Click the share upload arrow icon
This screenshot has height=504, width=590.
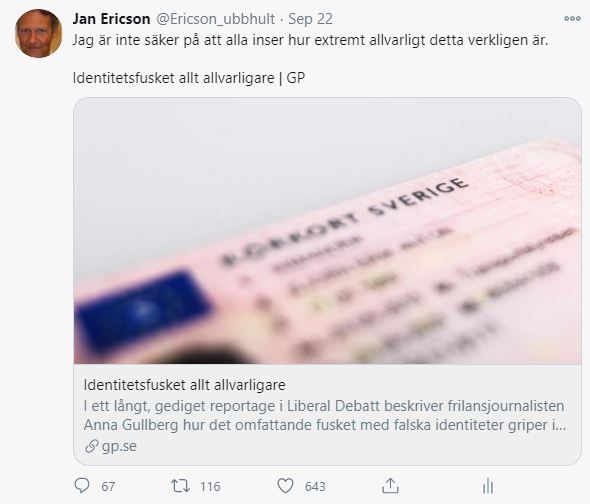[x=390, y=486]
